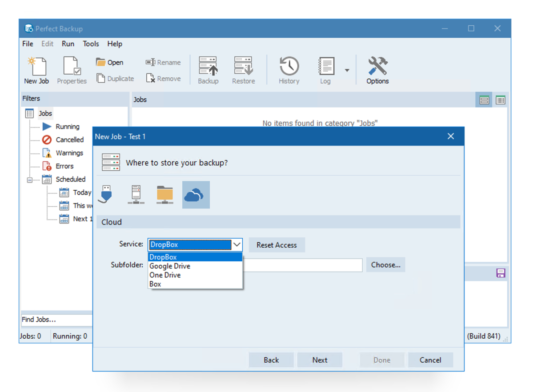Click the Reset Access button
Viewport: 533px width, 392px height.
coord(277,245)
